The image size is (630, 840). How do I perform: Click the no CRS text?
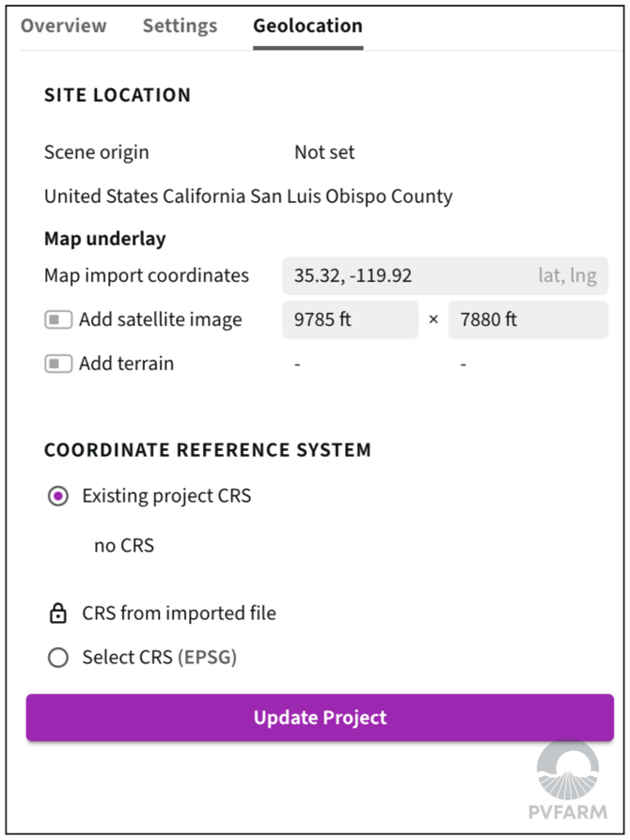(124, 546)
